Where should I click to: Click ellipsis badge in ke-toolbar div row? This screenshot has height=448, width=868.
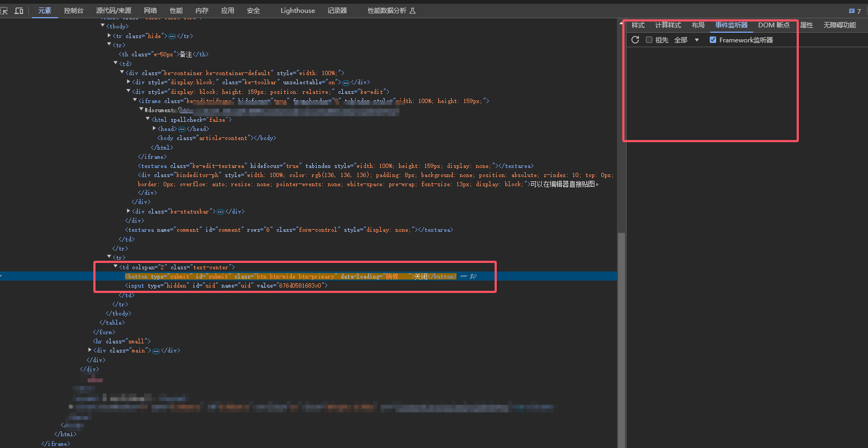346,83
